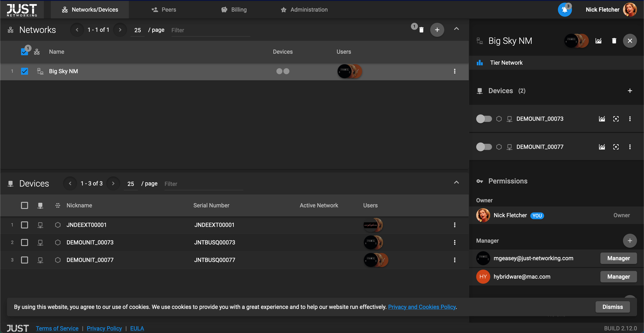Check the select-all devices checkbox
The width and height of the screenshot is (644, 333).
tap(25, 205)
